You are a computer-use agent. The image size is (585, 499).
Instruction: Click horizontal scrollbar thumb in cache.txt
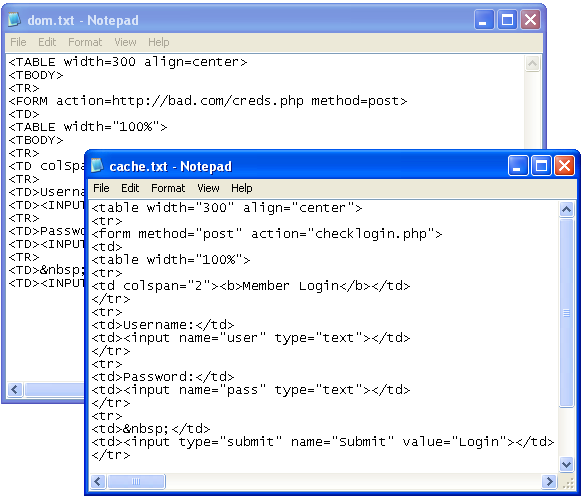click(136, 481)
